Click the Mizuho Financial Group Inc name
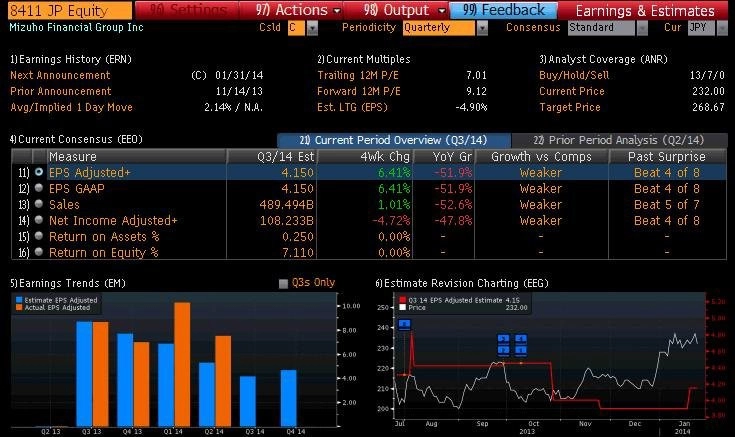Screen dimensions: 735x437 coord(76,27)
